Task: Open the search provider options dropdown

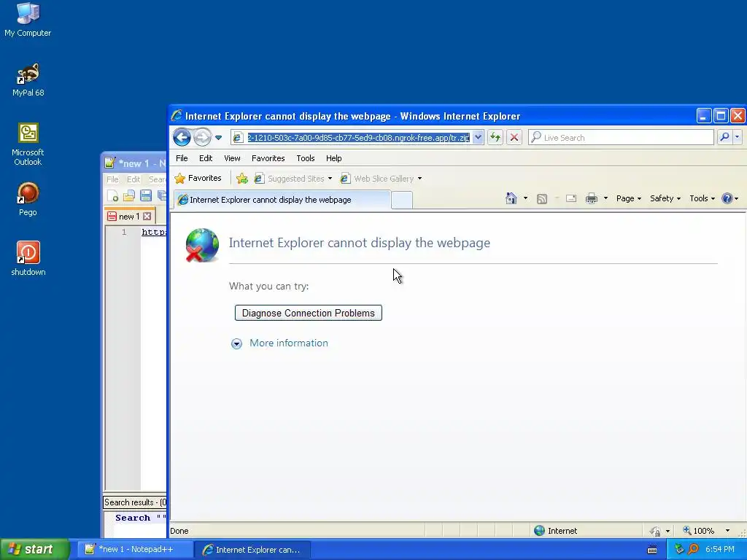Action: point(737,137)
